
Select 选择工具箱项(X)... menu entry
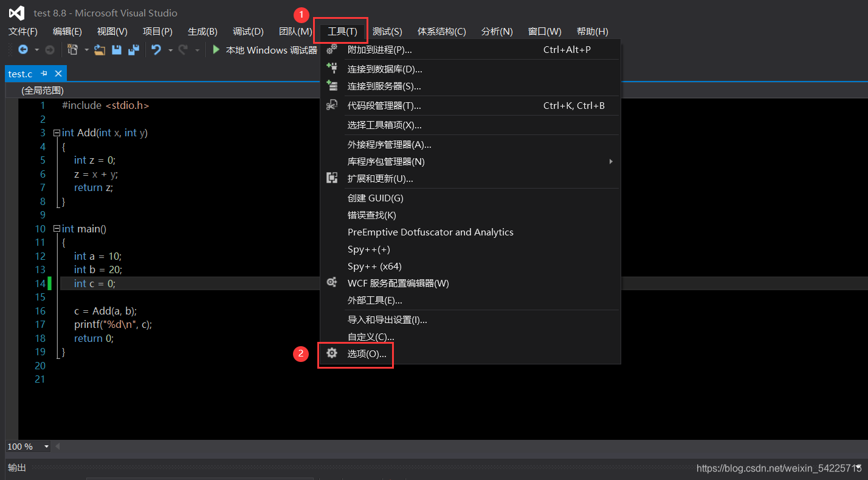pos(470,125)
